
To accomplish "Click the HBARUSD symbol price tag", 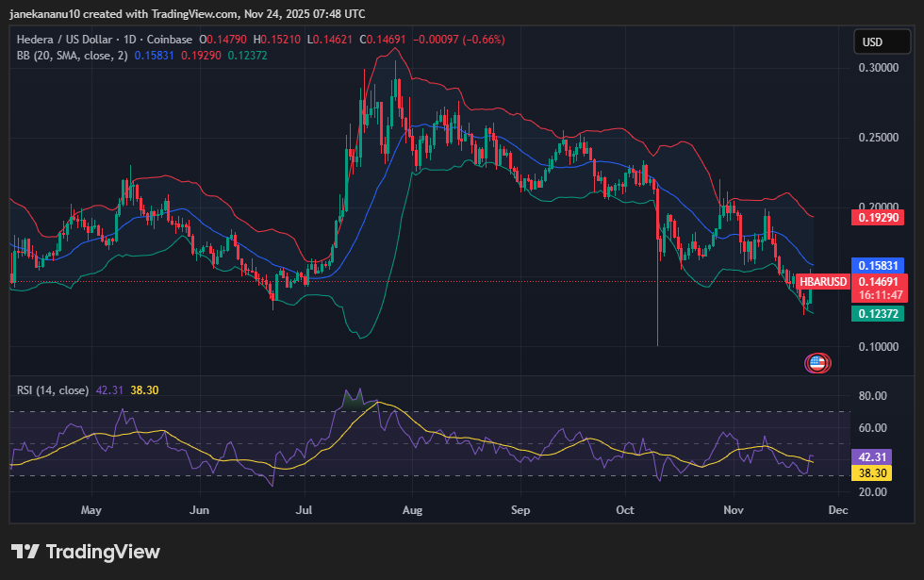I will 823,281.
